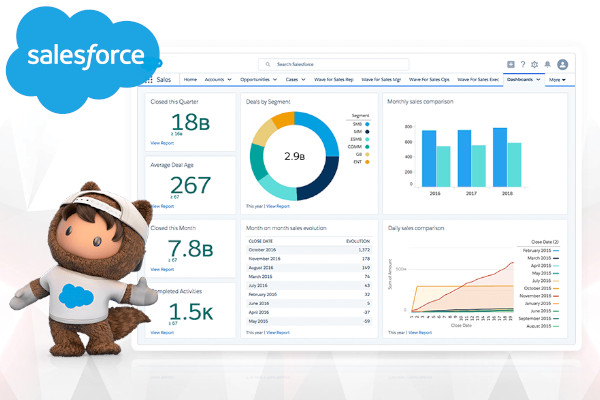This screenshot has height=400, width=600.
Task: Click the 2018 dark blue bar
Action: [x=500, y=157]
